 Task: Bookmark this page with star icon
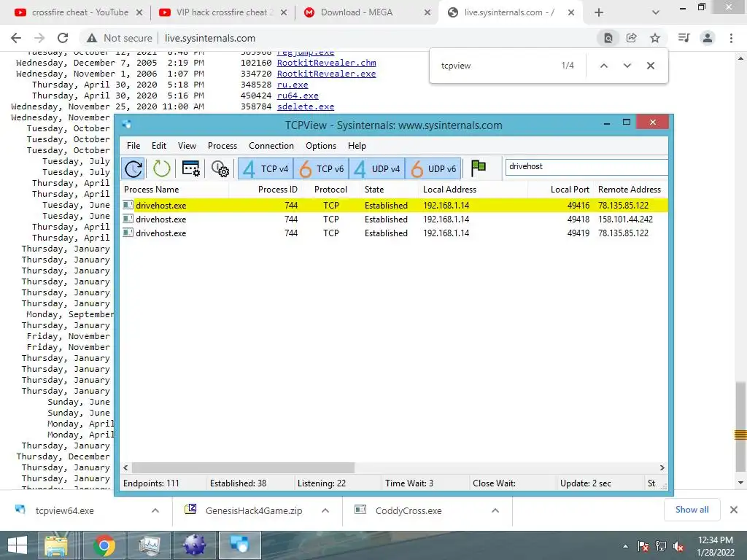point(655,38)
